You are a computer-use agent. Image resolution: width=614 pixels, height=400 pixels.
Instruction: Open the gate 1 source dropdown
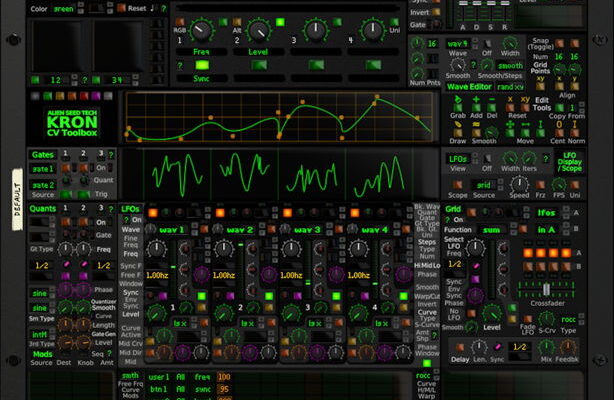[x=43, y=170]
